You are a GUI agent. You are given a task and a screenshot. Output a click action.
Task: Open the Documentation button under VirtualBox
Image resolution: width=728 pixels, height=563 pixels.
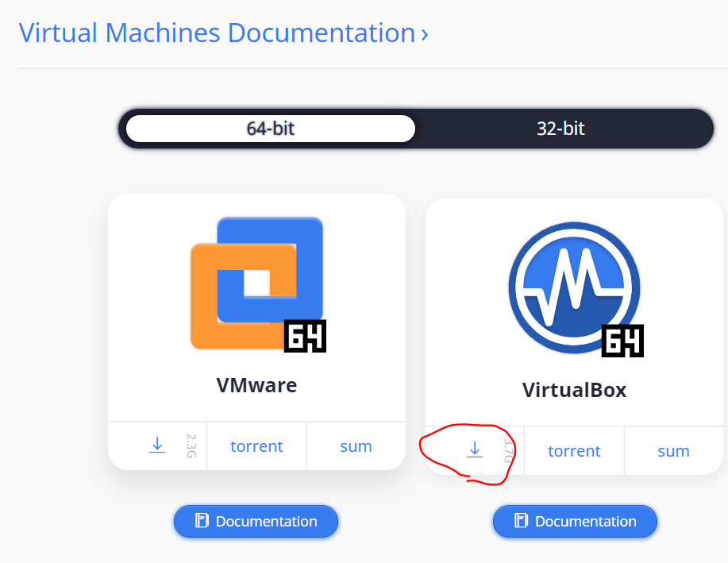coord(575,521)
